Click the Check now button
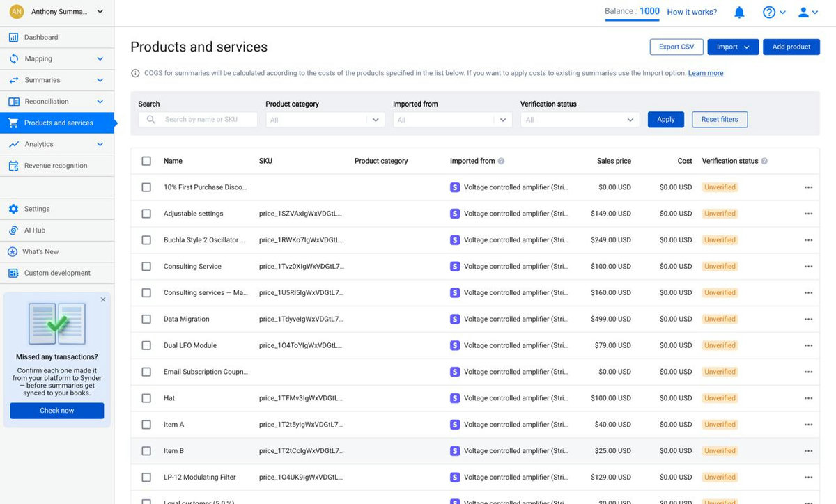The width and height of the screenshot is (836, 504). (x=57, y=411)
